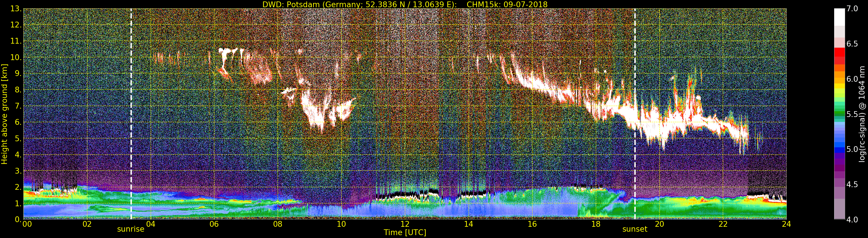Click the white dashed sunrise marker line

[131, 114]
